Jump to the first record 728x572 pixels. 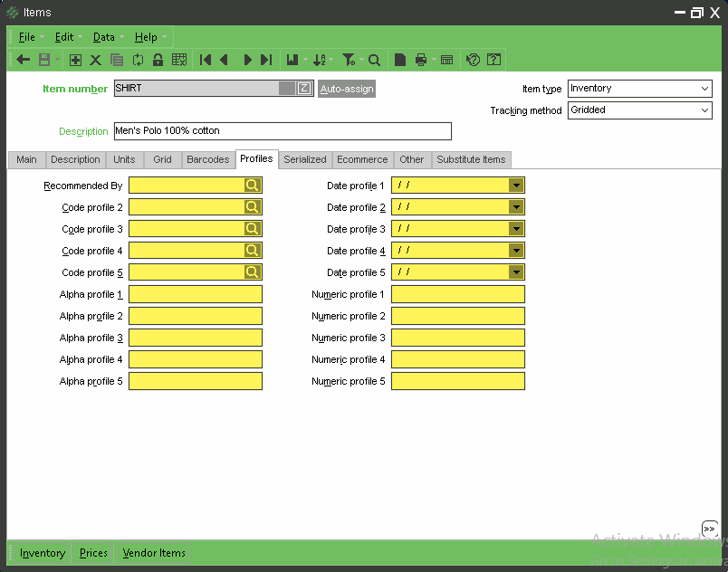click(206, 60)
